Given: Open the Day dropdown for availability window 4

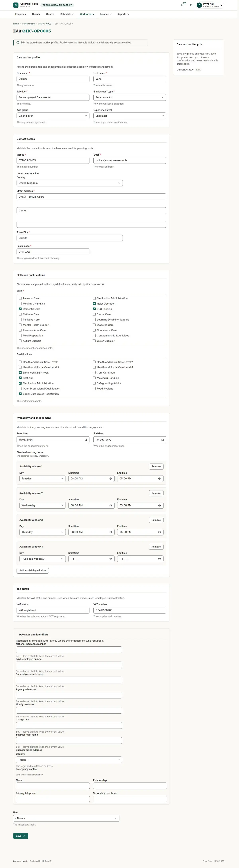Looking at the screenshot, I should [42, 559].
